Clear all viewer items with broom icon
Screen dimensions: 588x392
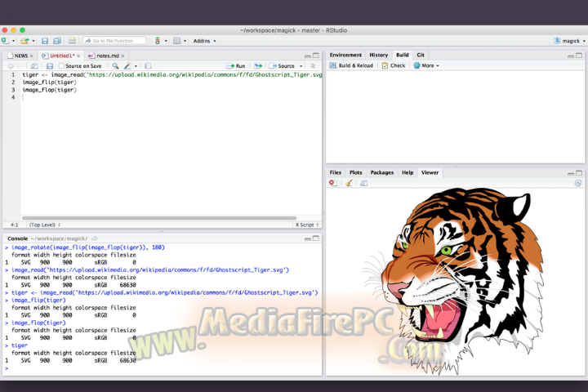(349, 183)
